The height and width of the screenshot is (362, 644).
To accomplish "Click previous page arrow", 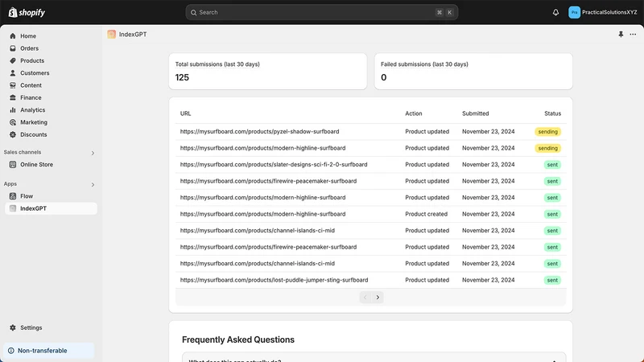I will (x=365, y=297).
